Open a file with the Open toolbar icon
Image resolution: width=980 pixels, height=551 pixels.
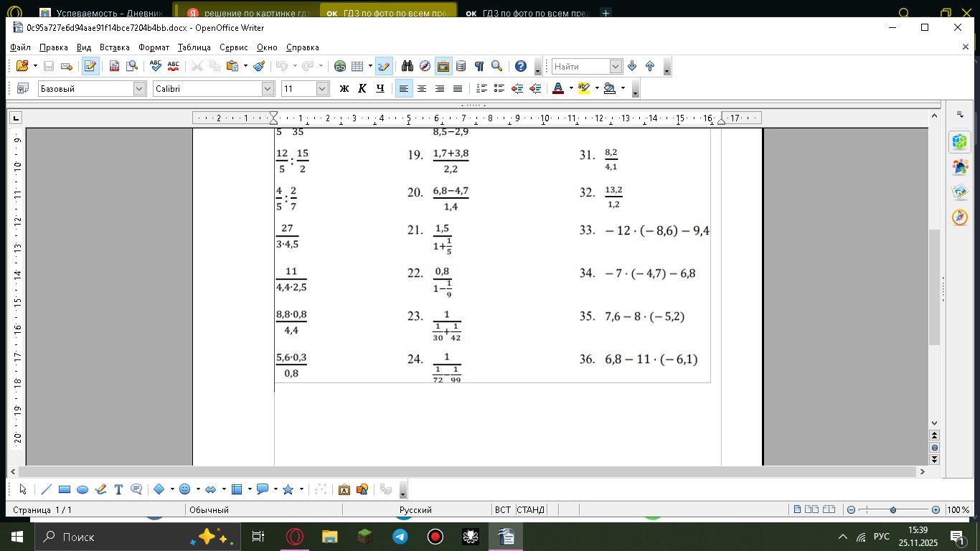click(x=22, y=66)
